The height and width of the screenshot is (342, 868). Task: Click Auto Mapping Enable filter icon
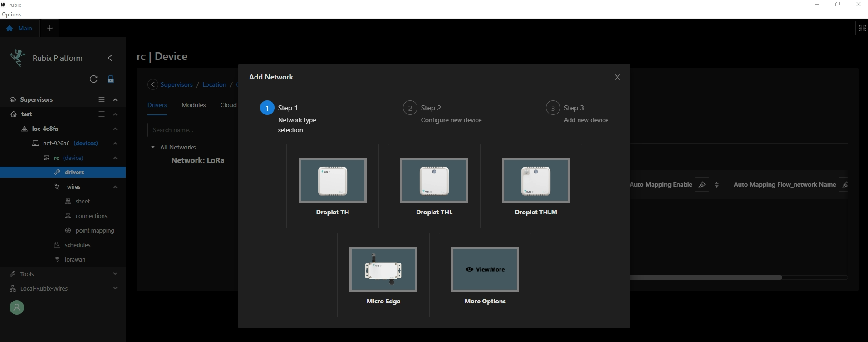702,184
